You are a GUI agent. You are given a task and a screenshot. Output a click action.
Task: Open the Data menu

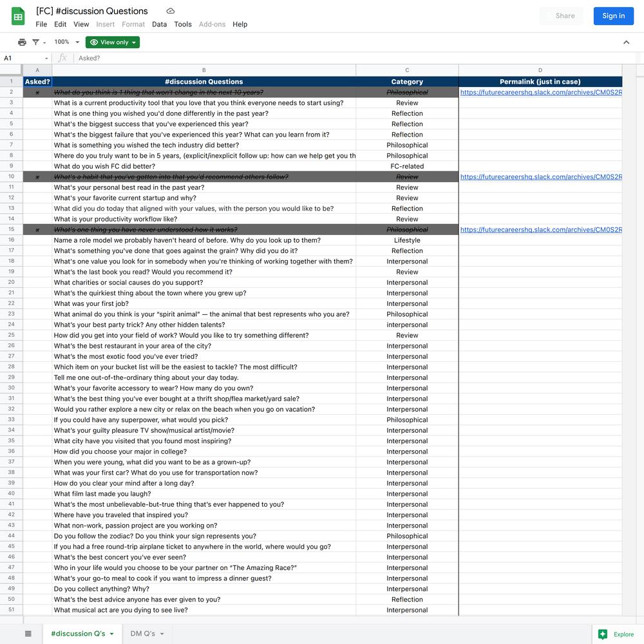click(159, 24)
